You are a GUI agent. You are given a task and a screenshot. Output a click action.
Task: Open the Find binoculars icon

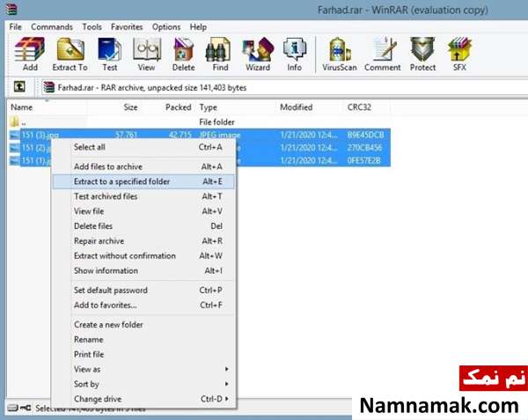pos(220,54)
